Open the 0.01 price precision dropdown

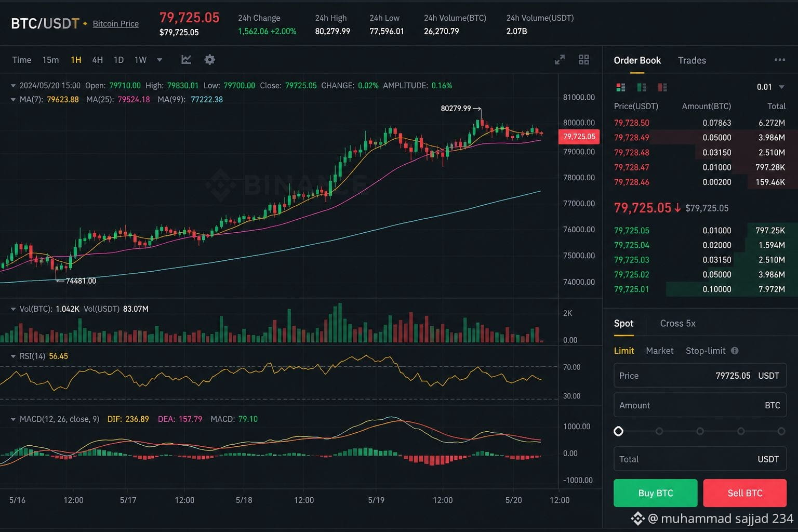point(770,87)
